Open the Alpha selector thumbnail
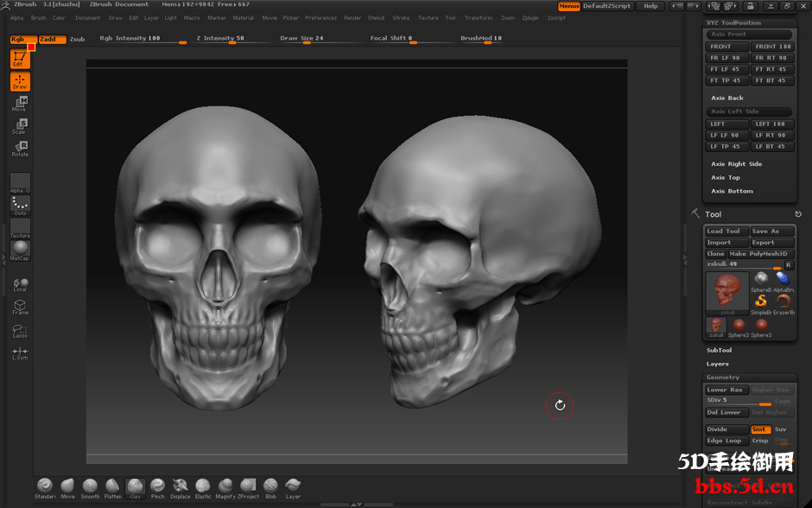 [x=20, y=183]
